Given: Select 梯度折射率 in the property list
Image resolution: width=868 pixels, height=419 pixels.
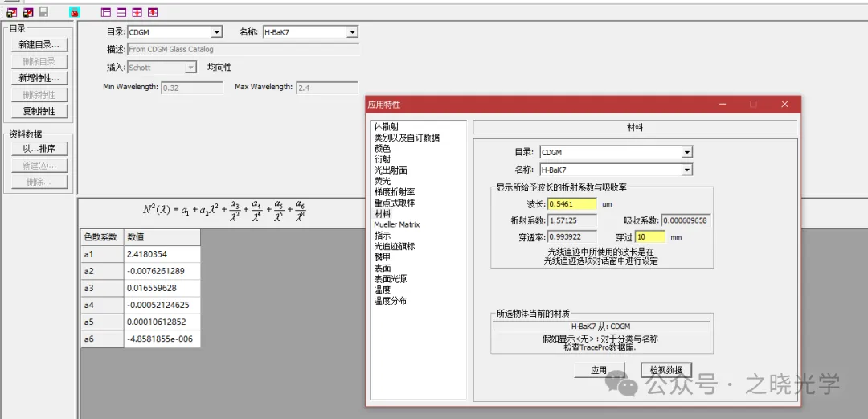Looking at the screenshot, I should click(394, 192).
